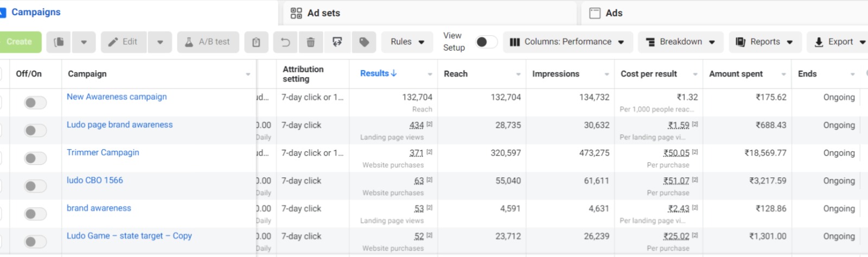The height and width of the screenshot is (257, 868).
Task: Start an A/B test
Action: pos(208,42)
